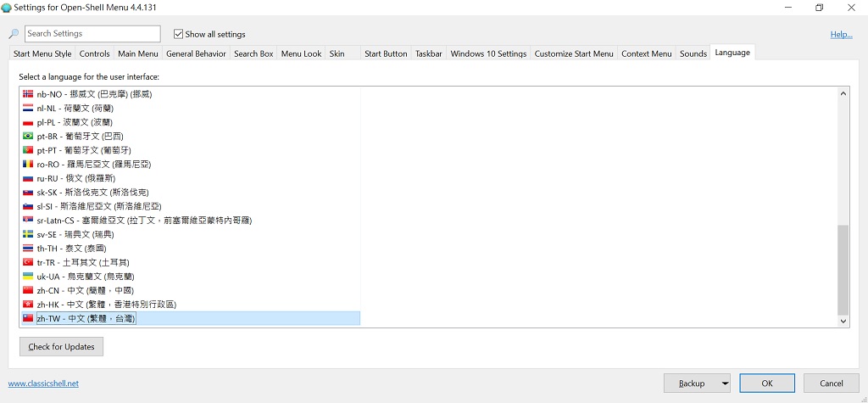This screenshot has height=403, width=868.
Task: Click the Open-Shell shell icon in title bar
Action: coord(6,8)
